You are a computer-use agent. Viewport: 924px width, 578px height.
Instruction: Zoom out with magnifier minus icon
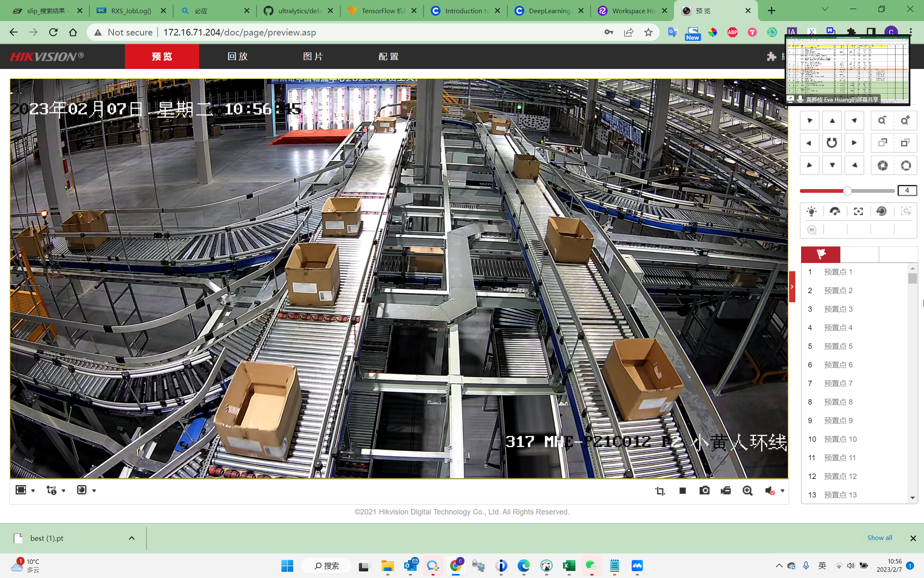(x=882, y=121)
